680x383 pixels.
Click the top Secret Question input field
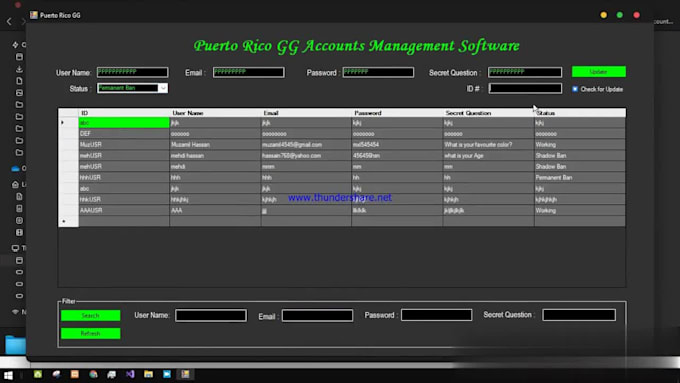[525, 72]
